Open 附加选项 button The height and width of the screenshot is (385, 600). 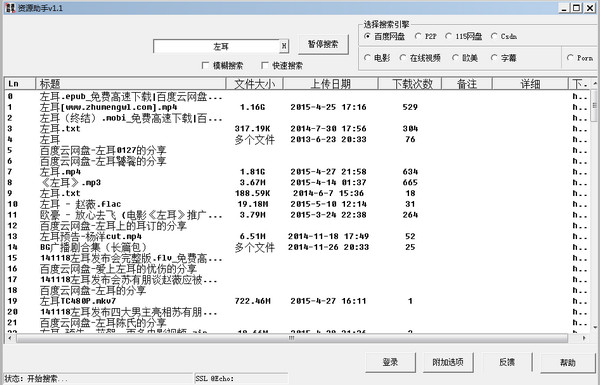(x=448, y=362)
